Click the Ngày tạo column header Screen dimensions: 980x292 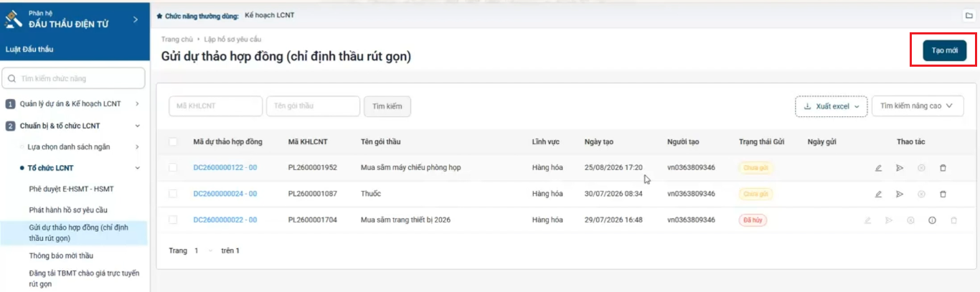pyautogui.click(x=599, y=142)
